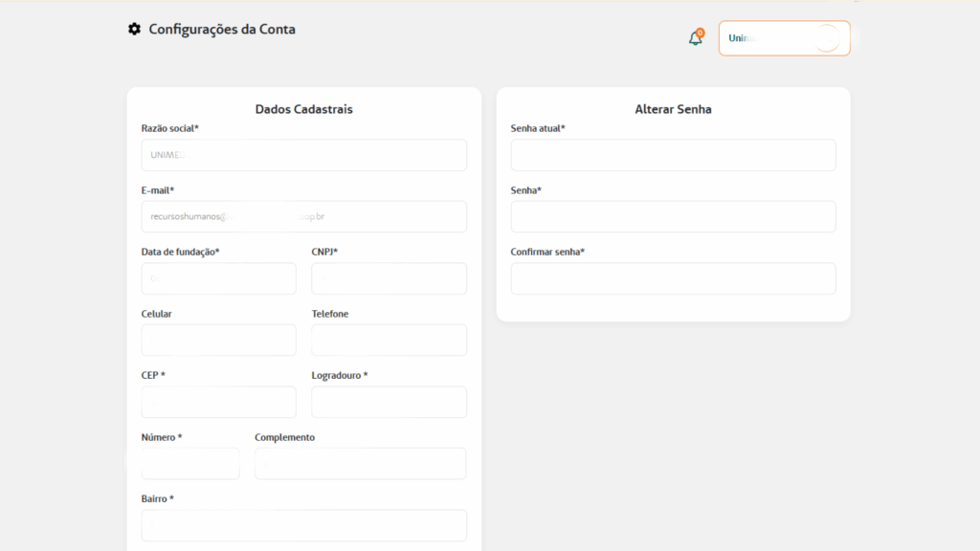This screenshot has height=551, width=980.
Task: Click the CNPJ input box
Action: tap(389, 278)
